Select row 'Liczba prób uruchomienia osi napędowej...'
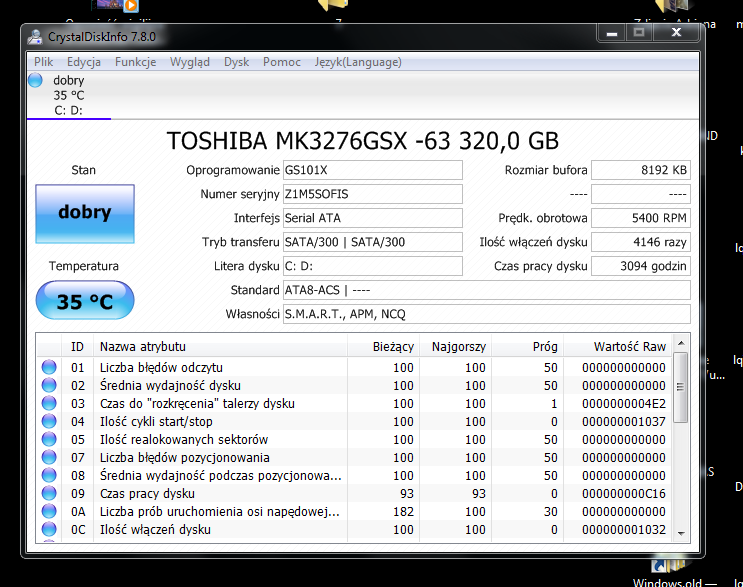743x587 pixels. (x=354, y=511)
